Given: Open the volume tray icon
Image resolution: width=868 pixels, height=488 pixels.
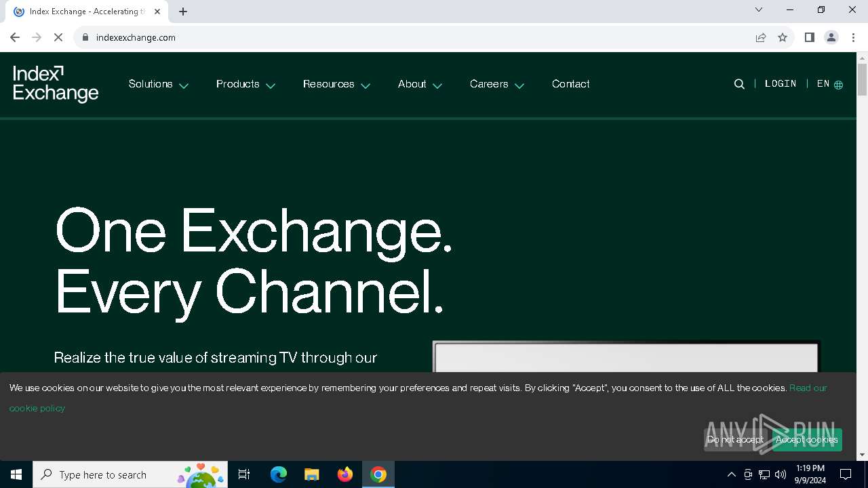Looking at the screenshot, I should [x=781, y=474].
